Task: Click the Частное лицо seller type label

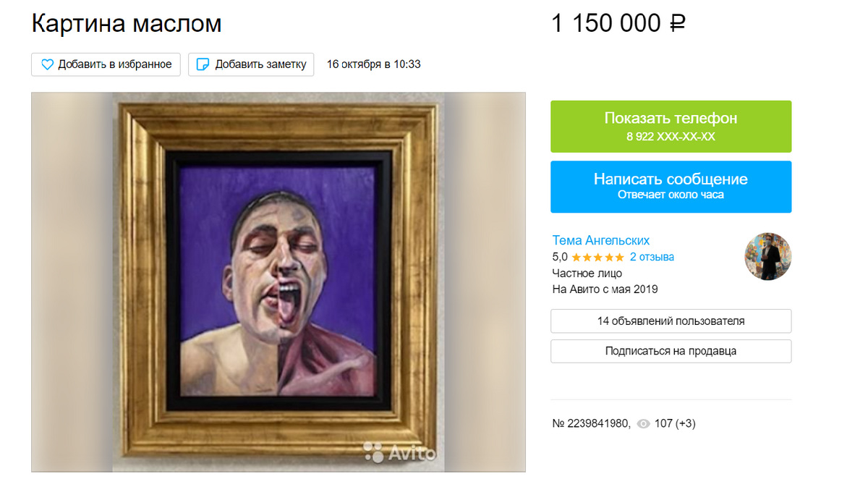Action: click(x=587, y=274)
